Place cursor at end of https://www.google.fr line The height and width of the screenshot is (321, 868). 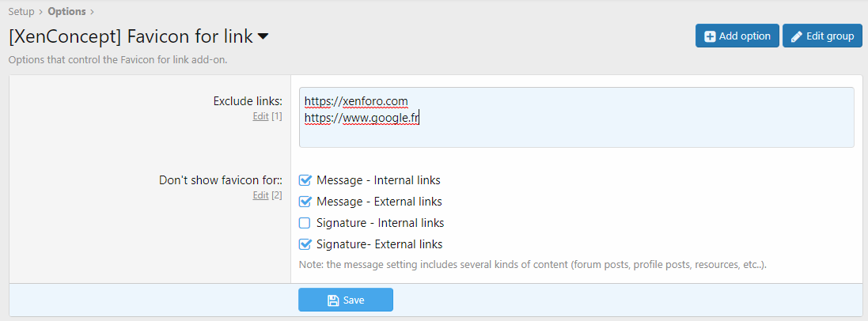coord(420,119)
